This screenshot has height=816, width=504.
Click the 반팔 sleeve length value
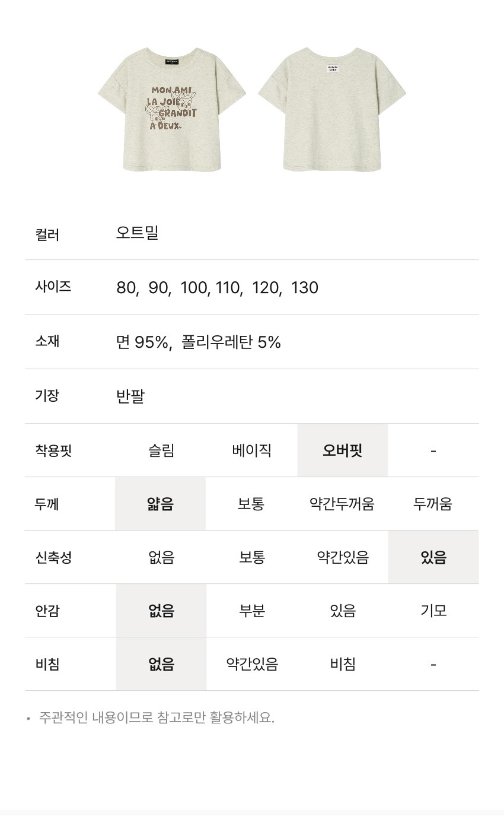pyautogui.click(x=130, y=396)
